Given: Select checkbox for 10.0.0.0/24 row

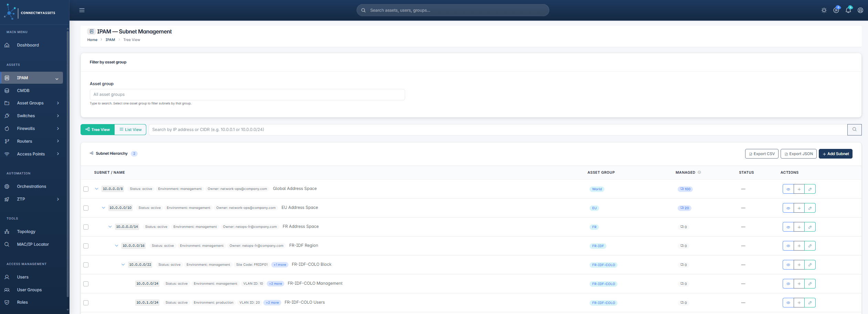Looking at the screenshot, I should pos(86,284).
